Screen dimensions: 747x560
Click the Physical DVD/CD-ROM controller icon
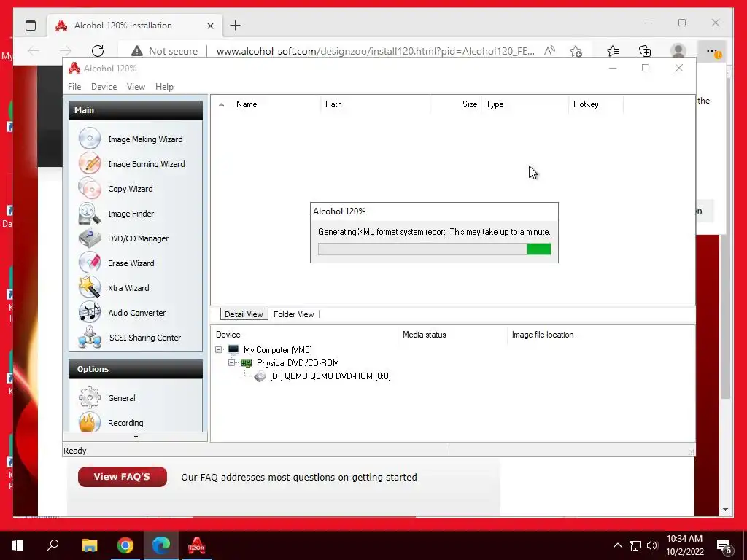247,363
